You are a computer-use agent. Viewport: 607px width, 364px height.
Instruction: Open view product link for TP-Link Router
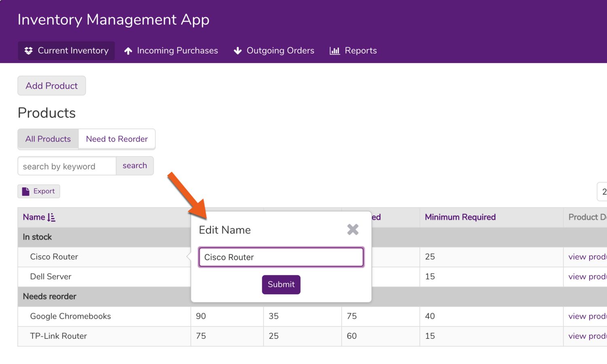pyautogui.click(x=587, y=336)
